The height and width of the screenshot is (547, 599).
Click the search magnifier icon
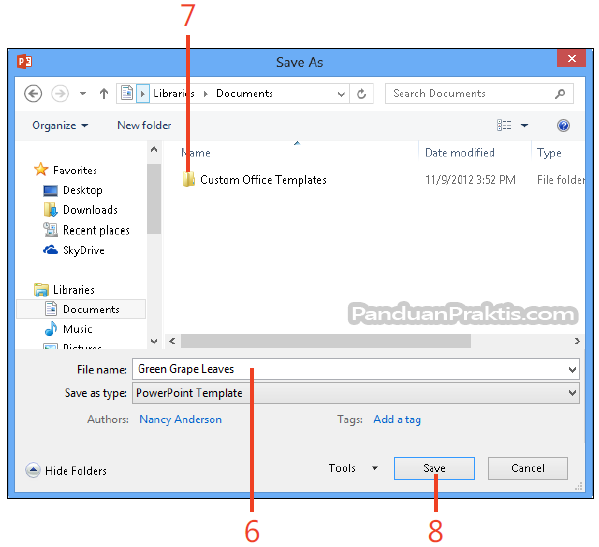(560, 94)
